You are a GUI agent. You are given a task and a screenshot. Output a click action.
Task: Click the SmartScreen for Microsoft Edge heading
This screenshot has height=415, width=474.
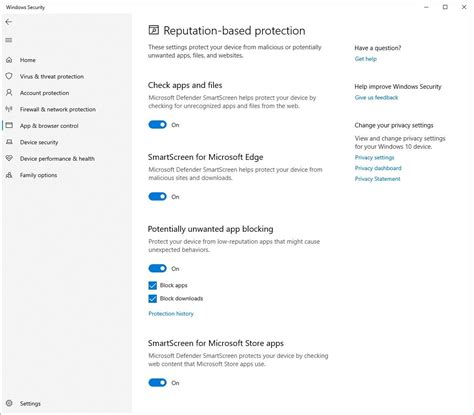pos(206,157)
